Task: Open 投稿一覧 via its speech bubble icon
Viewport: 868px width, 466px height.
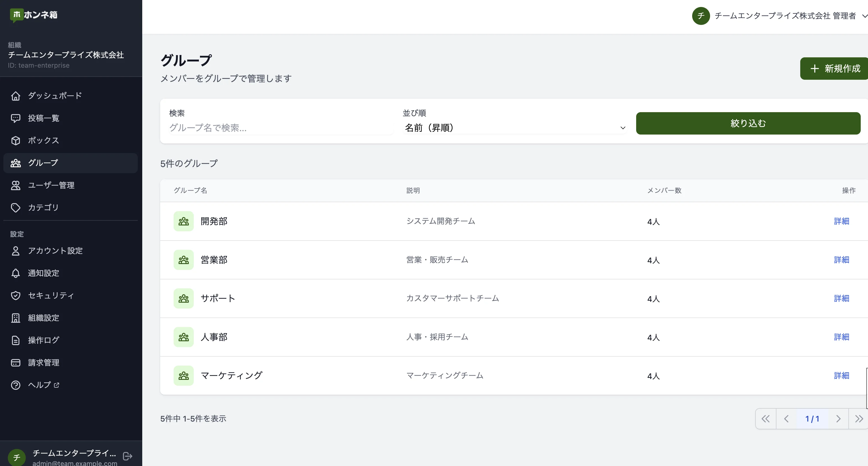Action: pos(16,118)
